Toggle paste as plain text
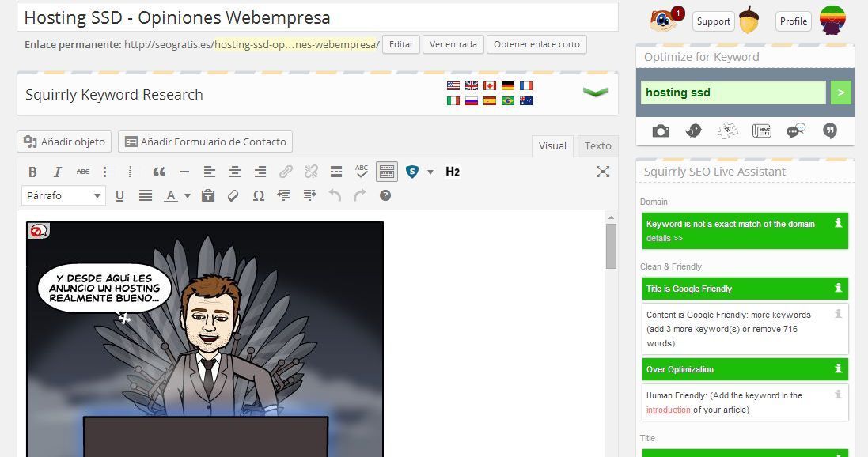The width and height of the screenshot is (868, 457). tap(208, 195)
